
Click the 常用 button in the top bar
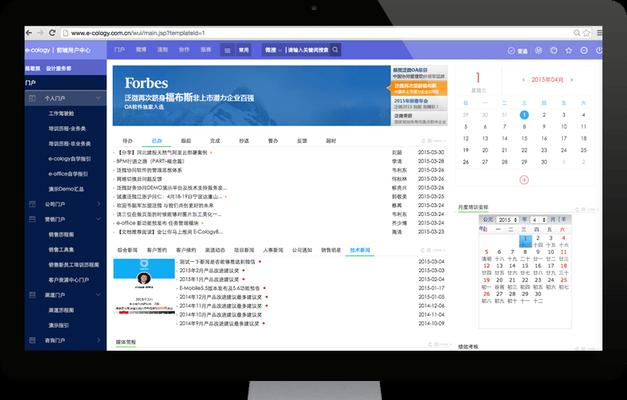(244, 50)
